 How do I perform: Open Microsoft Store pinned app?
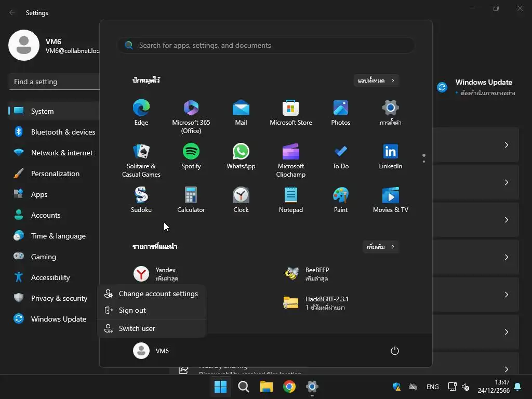click(x=291, y=113)
